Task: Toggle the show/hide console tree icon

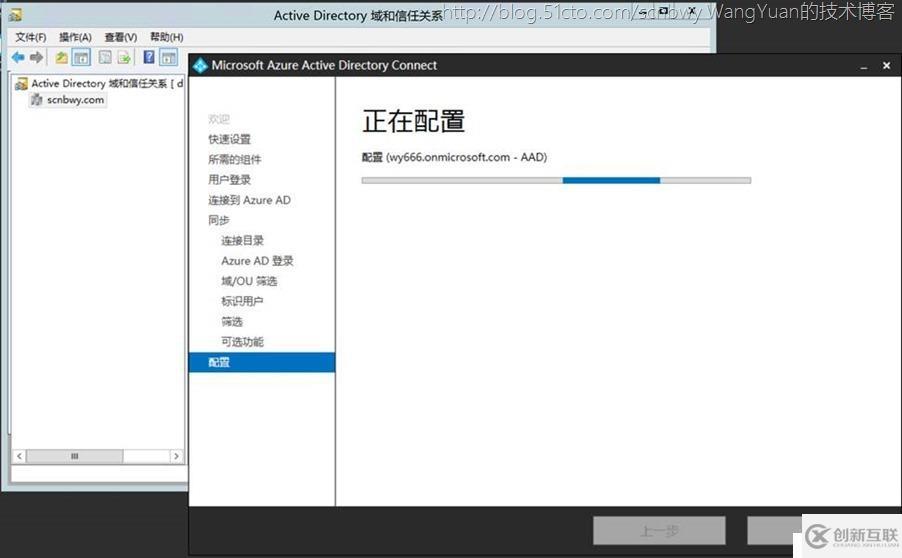Action: coord(81,57)
